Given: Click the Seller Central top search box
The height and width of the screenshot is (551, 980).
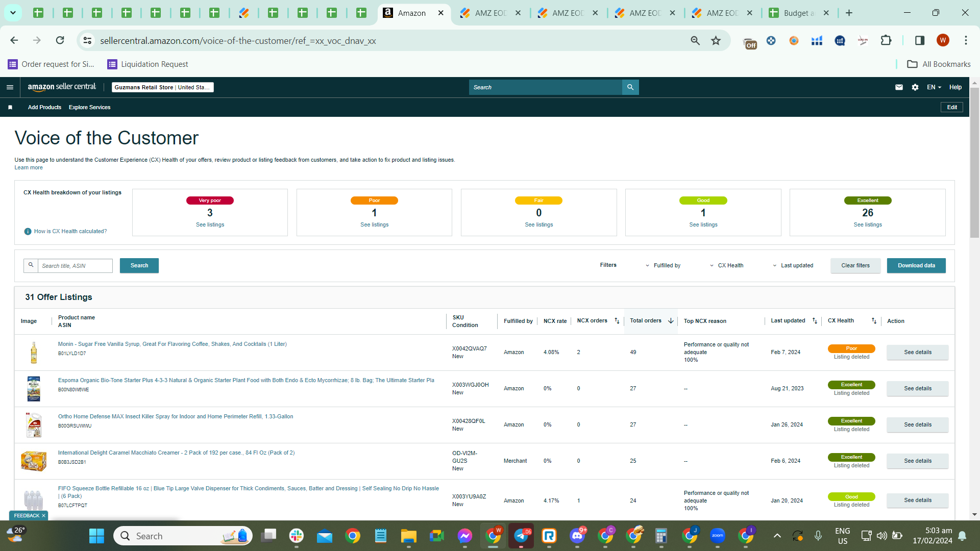Looking at the screenshot, I should (x=545, y=87).
